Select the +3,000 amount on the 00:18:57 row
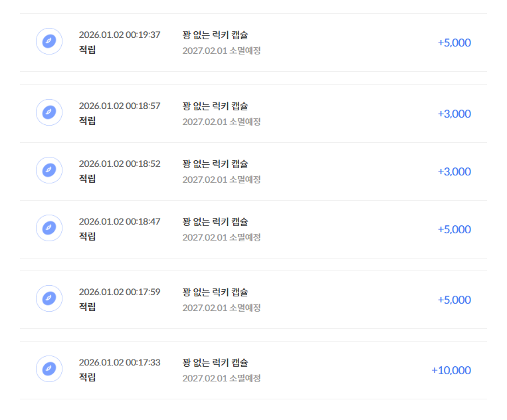Screen dimensions: 507x420 pos(454,114)
